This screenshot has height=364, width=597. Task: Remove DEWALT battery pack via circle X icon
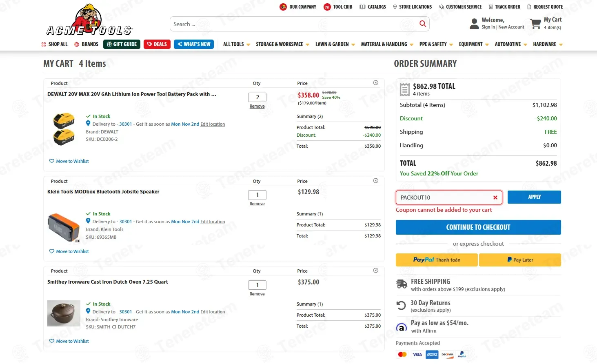pos(376,83)
